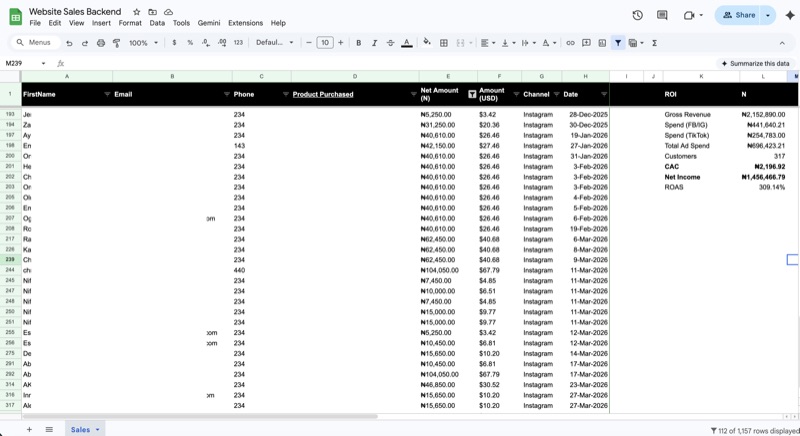The width and height of the screenshot is (800, 436).
Task: Open the Extensions menu
Action: [245, 23]
